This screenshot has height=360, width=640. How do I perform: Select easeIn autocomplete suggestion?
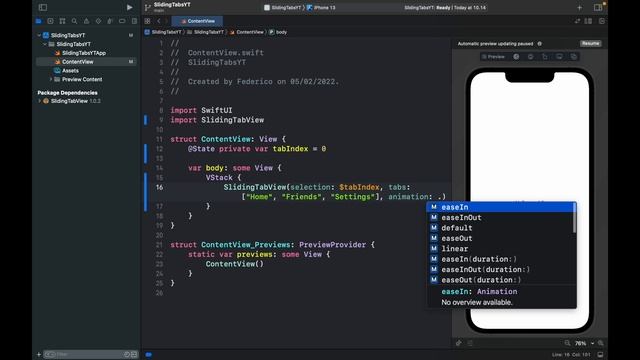500,207
